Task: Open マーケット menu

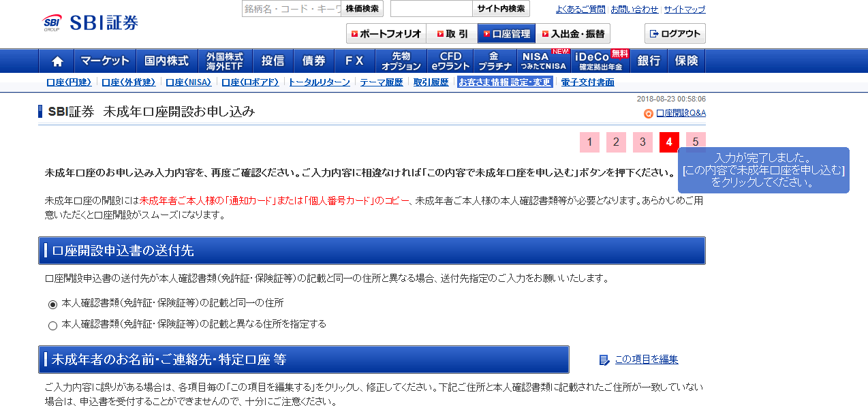Action: tap(106, 61)
